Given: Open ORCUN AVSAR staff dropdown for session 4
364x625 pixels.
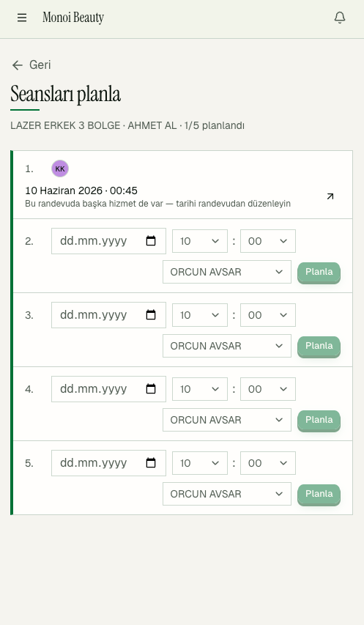Looking at the screenshot, I should coord(227,420).
